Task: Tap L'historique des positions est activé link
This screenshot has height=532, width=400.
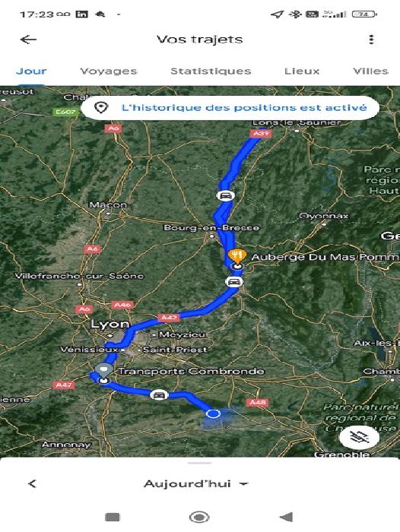Action: pos(244,108)
